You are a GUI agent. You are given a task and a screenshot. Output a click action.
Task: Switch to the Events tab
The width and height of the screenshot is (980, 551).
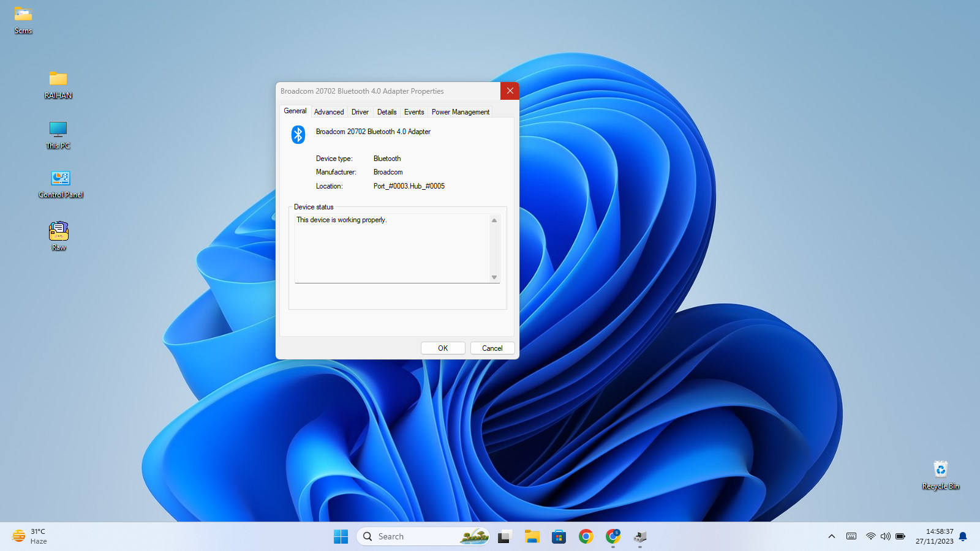(414, 112)
